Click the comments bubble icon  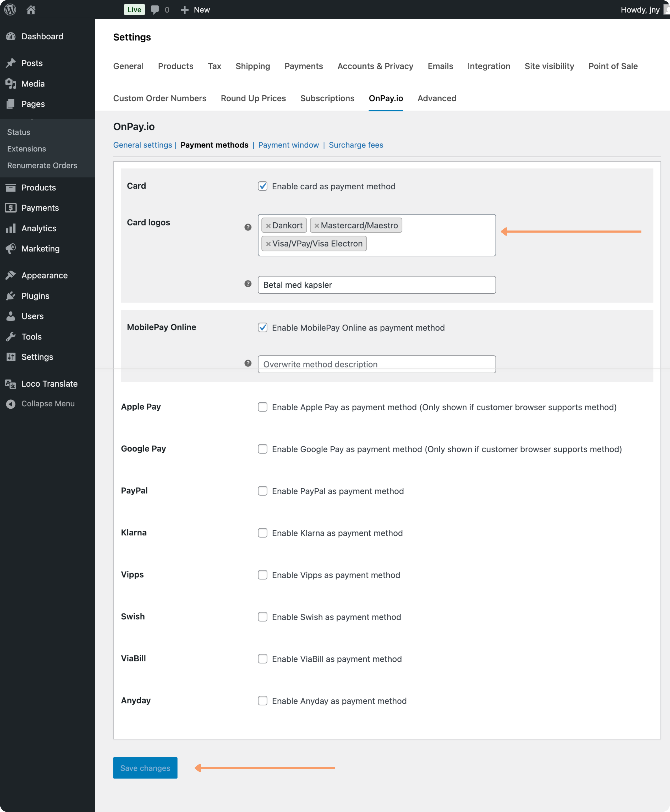(155, 10)
